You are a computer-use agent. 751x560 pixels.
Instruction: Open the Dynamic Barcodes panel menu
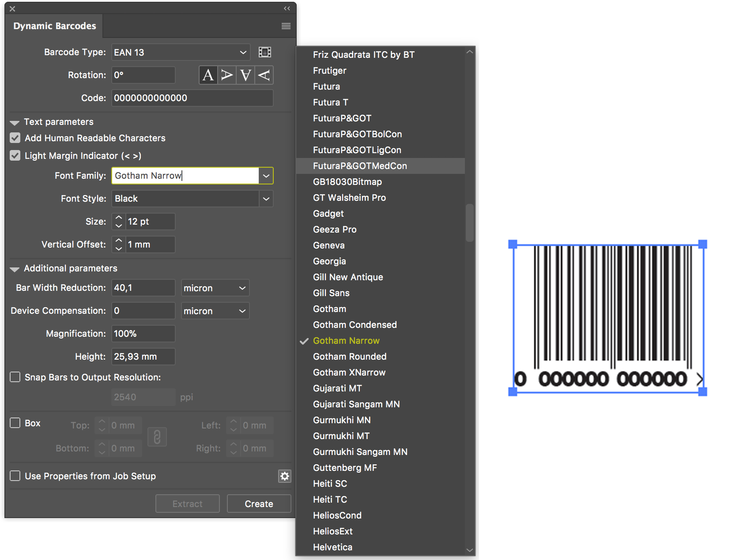[286, 26]
